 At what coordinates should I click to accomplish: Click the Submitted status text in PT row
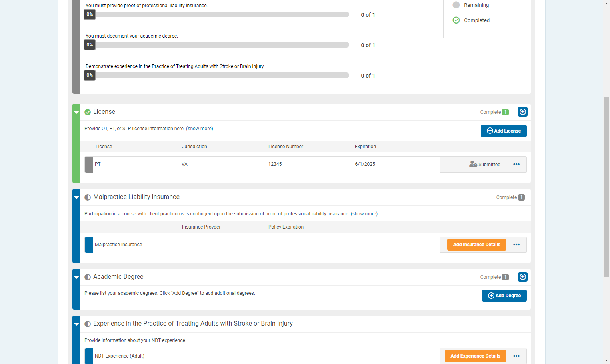coord(489,165)
